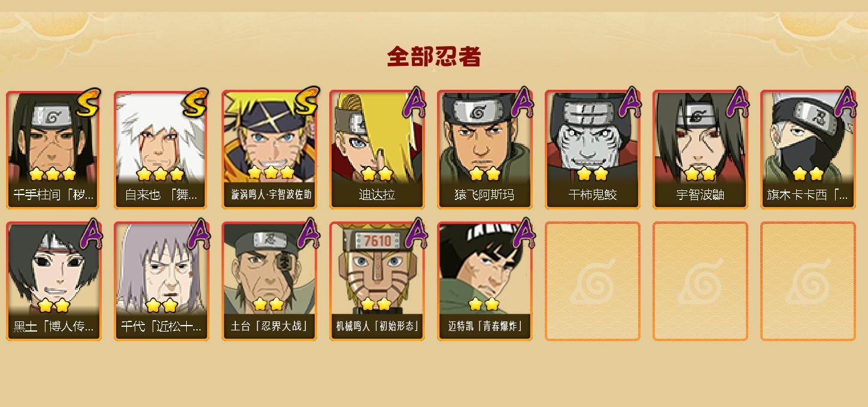Click the S rank badge on 千手柱间
This screenshot has height=407, width=868.
tap(89, 102)
